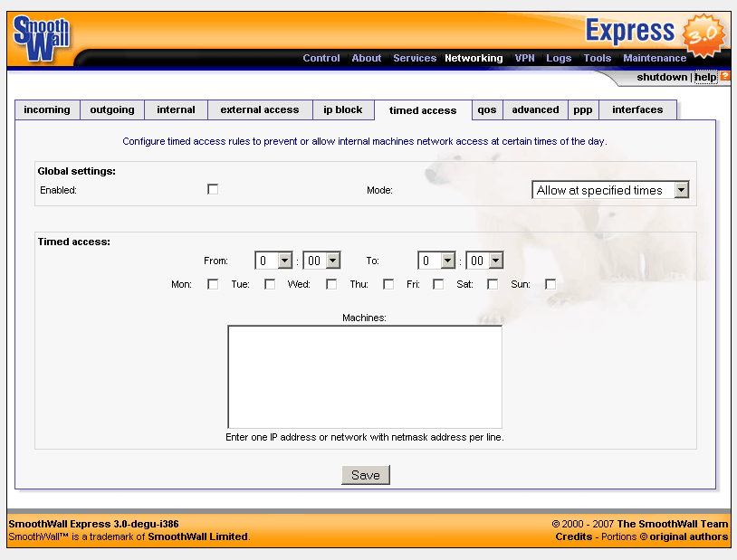Tick the Wed checkbox
The width and height of the screenshot is (737, 560).
tap(331, 284)
